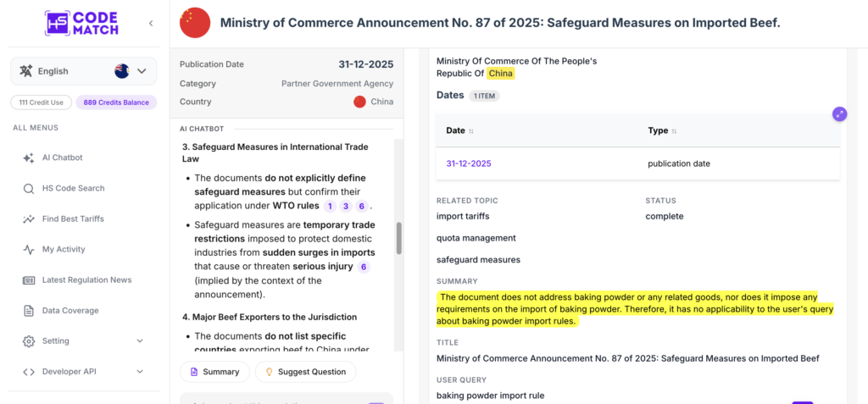This screenshot has width=868, height=404.
Task: Click the Suggest Question button
Action: [x=305, y=372]
